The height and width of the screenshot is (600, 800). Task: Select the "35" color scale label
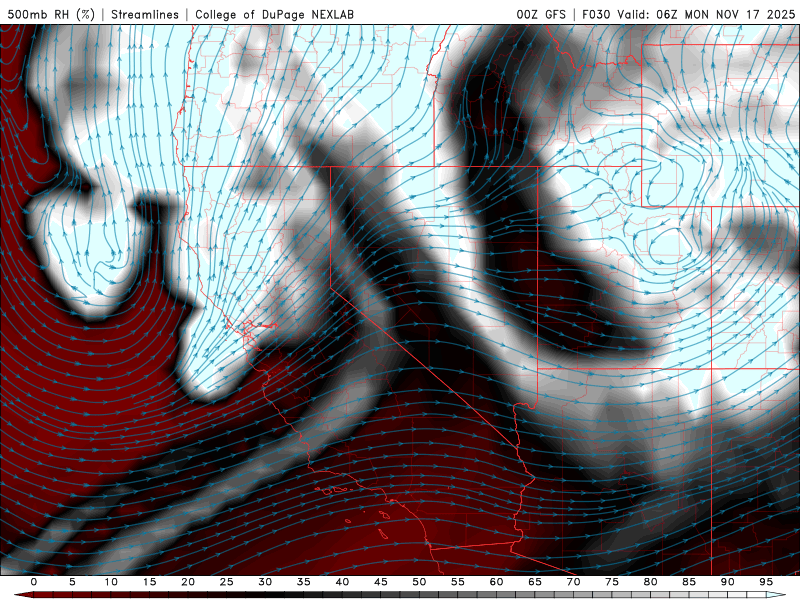point(304,582)
